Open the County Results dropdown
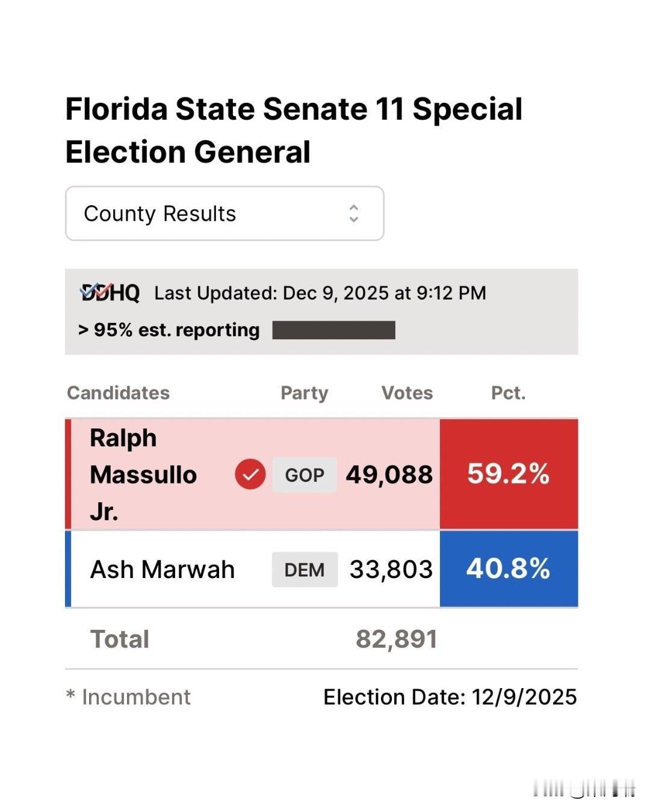650x812 pixels. pyautogui.click(x=224, y=214)
